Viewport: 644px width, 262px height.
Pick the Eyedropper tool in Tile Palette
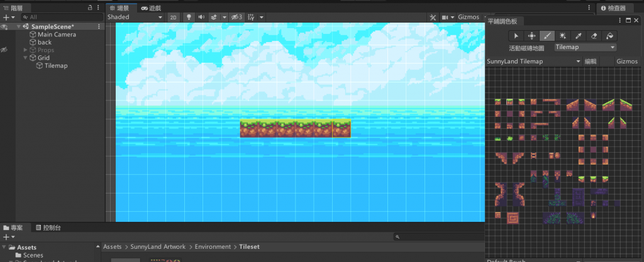click(x=579, y=36)
